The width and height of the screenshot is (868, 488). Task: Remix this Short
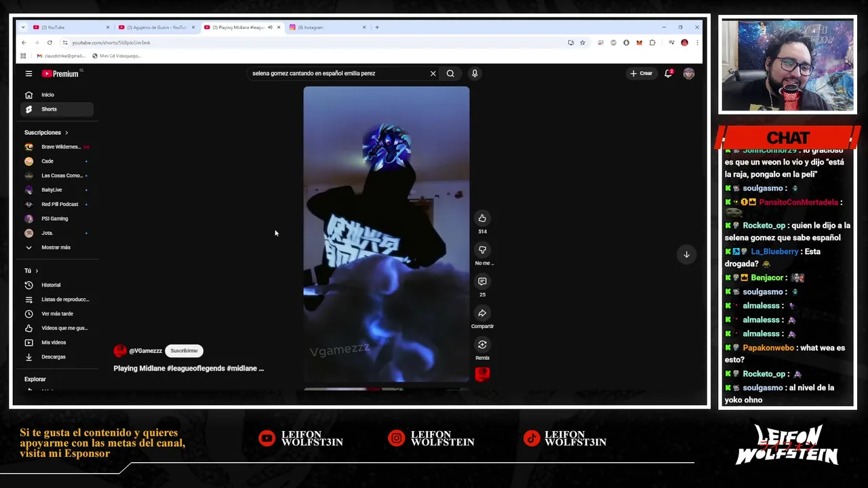click(482, 345)
